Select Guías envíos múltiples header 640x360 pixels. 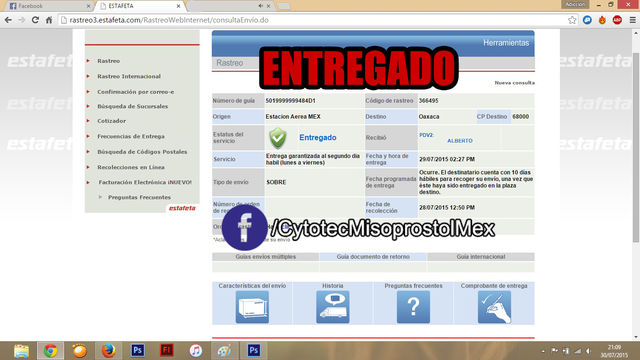click(x=265, y=257)
